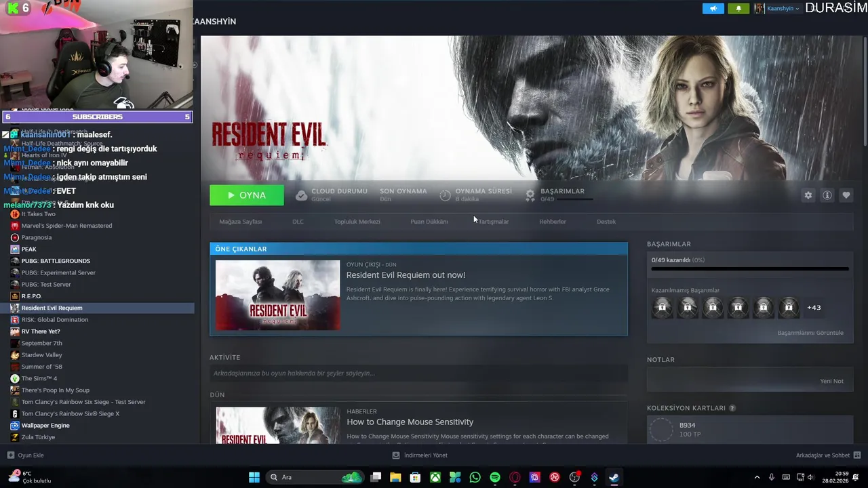Open the Destek tab

[x=606, y=222]
